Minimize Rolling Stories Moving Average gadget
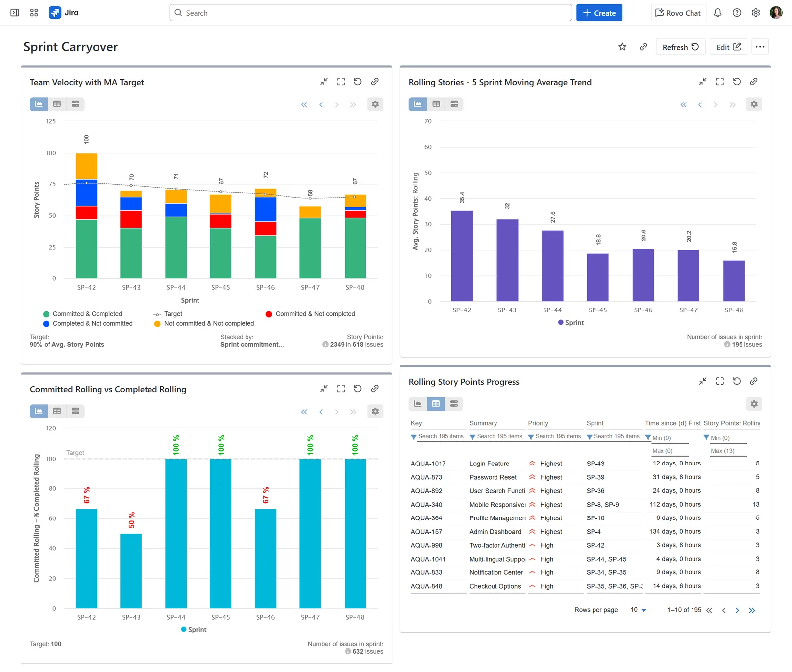Screen dimensions: 792x672 click(703, 82)
